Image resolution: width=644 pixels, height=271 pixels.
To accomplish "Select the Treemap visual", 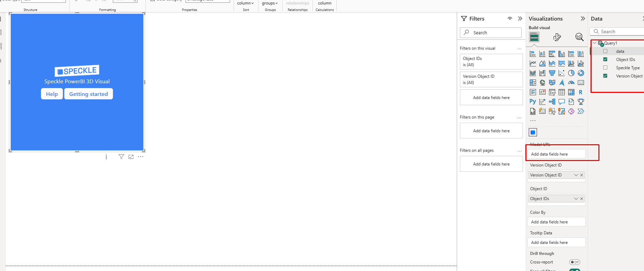I will pyautogui.click(x=533, y=83).
